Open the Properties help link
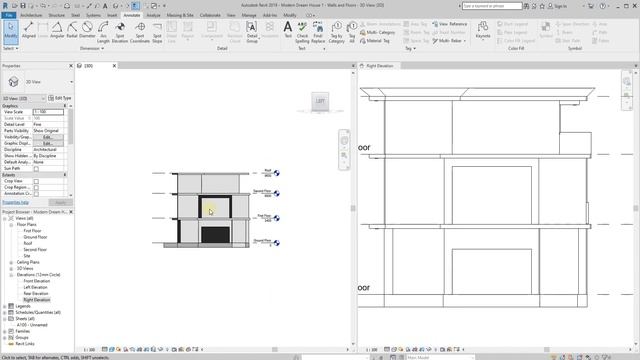This screenshot has width=640, height=360. pos(16,203)
